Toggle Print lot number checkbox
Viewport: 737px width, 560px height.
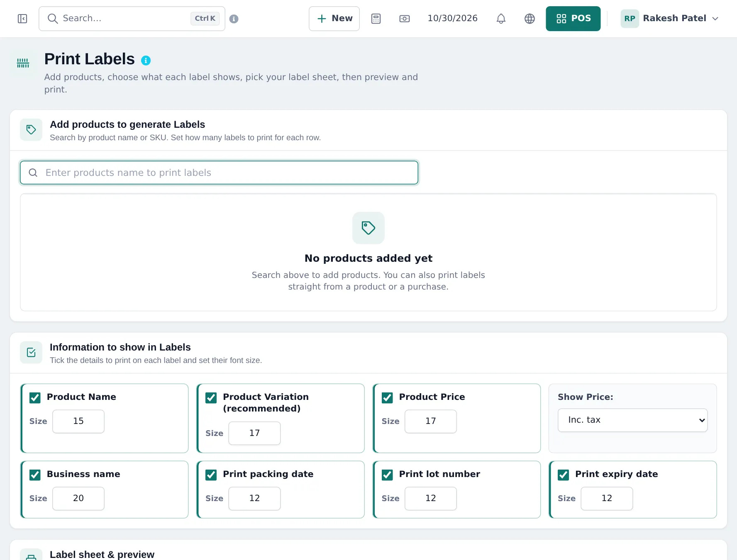point(387,475)
